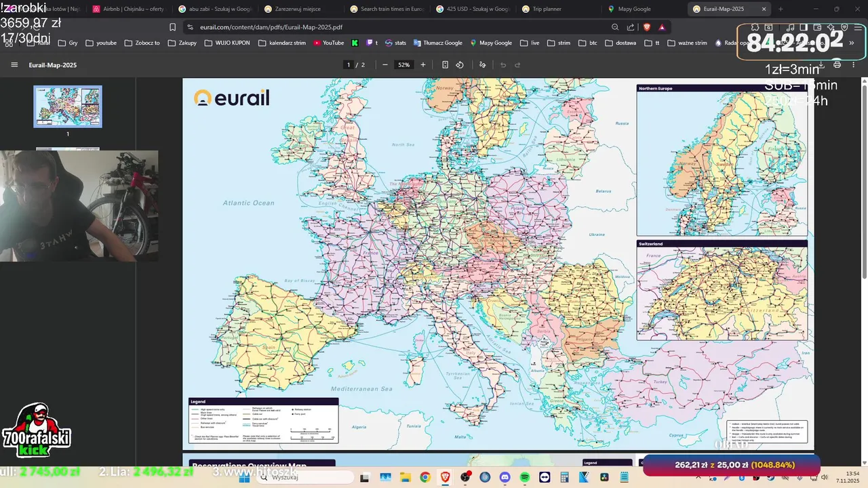Open Google Chrome from the taskbar
This screenshot has height=488, width=868.
[x=425, y=477]
